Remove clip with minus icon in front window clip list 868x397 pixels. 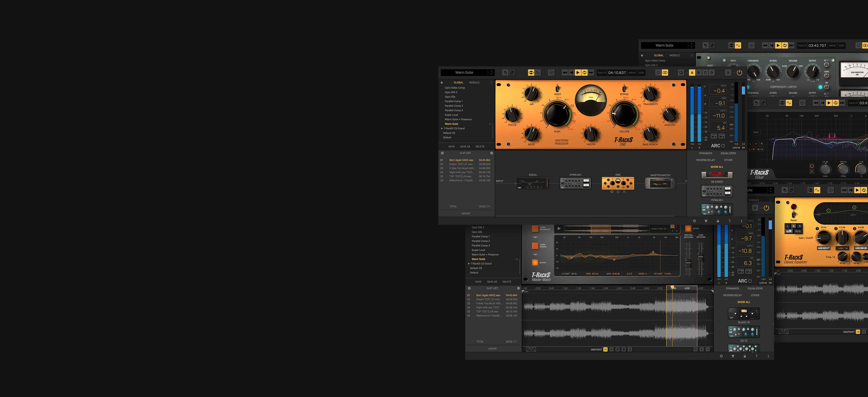491,153
